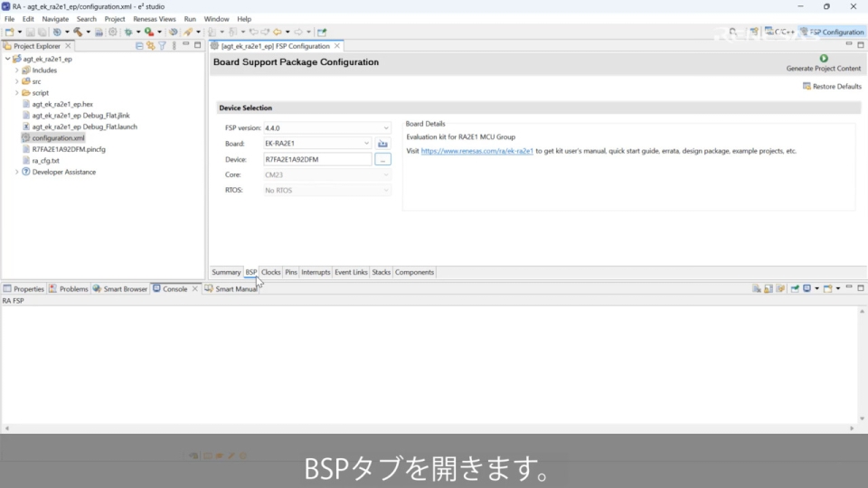
Task: Open the Event Links tab
Action: tap(351, 272)
